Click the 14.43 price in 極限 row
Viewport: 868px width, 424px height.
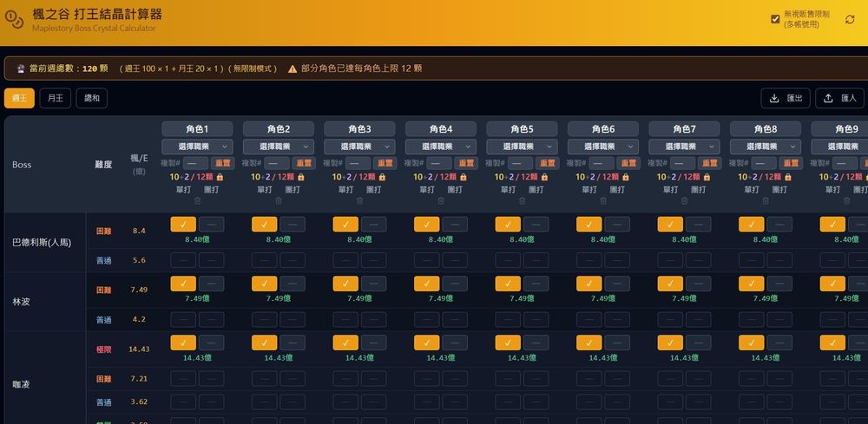(x=139, y=349)
